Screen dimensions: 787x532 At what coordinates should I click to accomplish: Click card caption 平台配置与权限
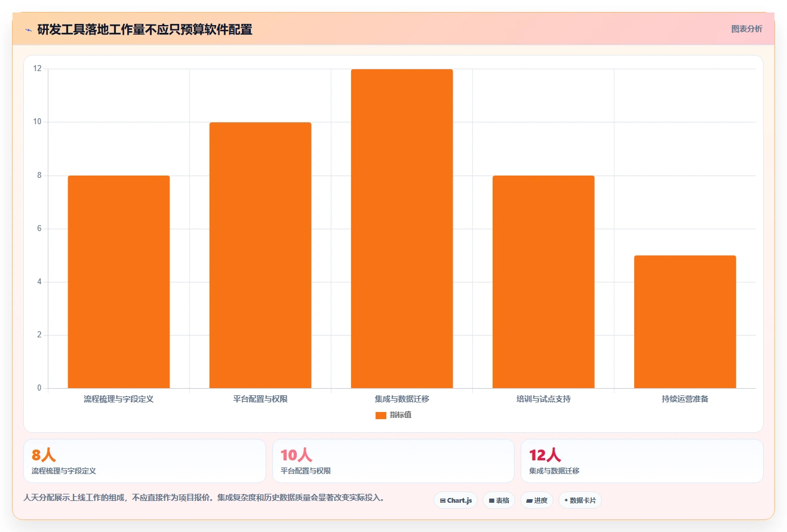pos(306,471)
